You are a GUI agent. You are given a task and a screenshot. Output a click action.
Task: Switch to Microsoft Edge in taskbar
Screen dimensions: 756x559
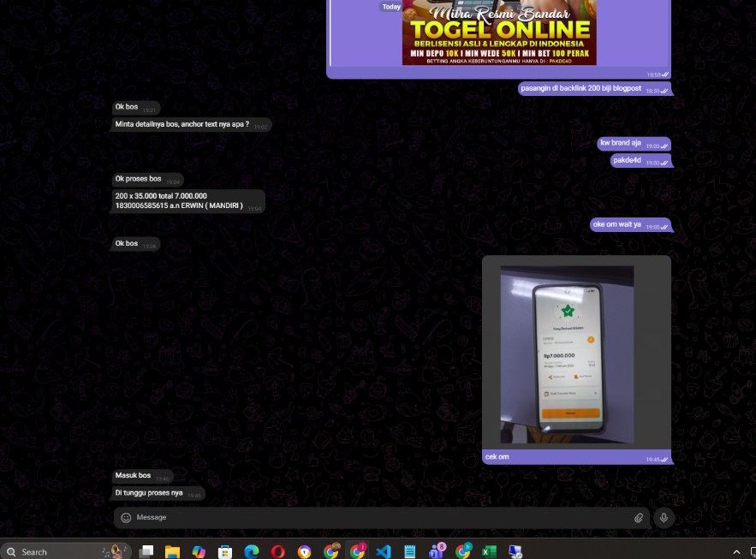point(252,552)
